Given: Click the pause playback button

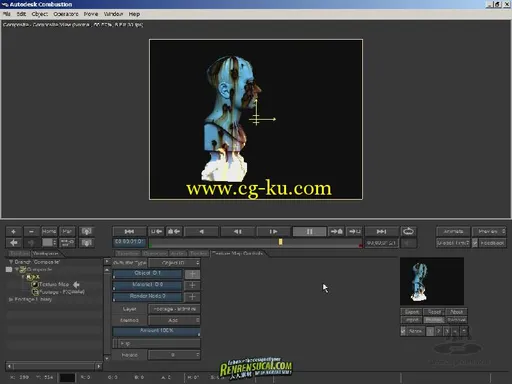Looking at the screenshot, I should (x=309, y=231).
